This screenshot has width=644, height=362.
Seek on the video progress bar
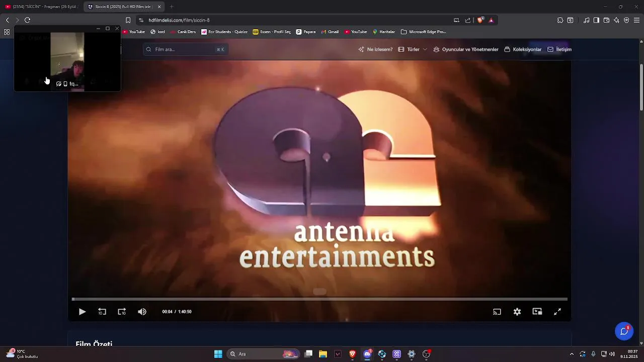coord(320,299)
